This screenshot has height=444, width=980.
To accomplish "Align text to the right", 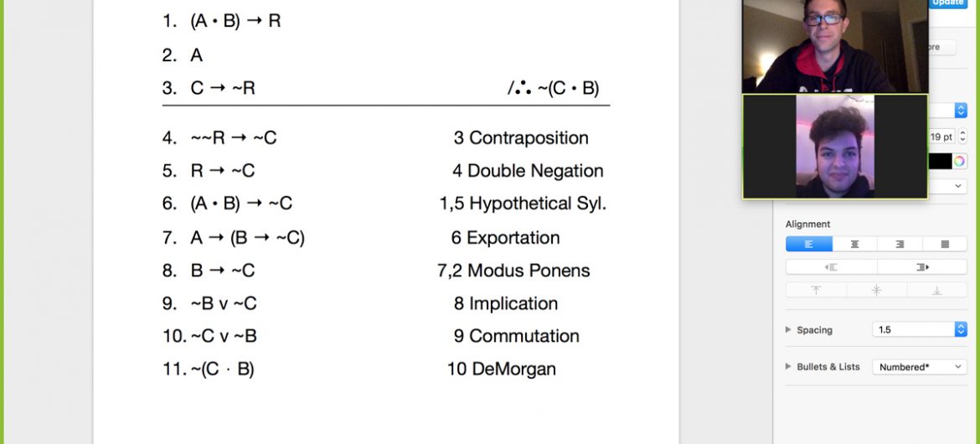I will (x=900, y=244).
